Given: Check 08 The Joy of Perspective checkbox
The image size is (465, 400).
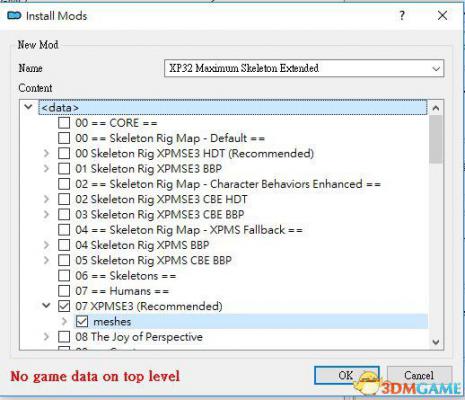Looking at the screenshot, I should (x=64, y=337).
